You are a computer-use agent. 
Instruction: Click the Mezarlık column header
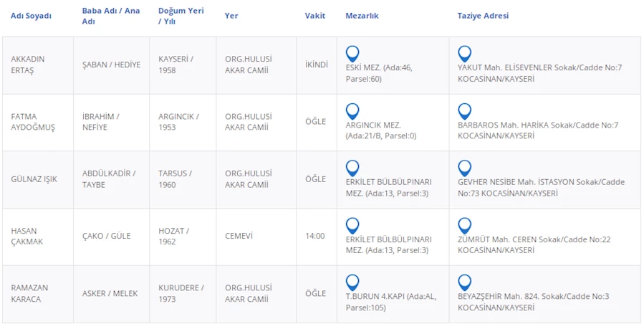coord(362,16)
